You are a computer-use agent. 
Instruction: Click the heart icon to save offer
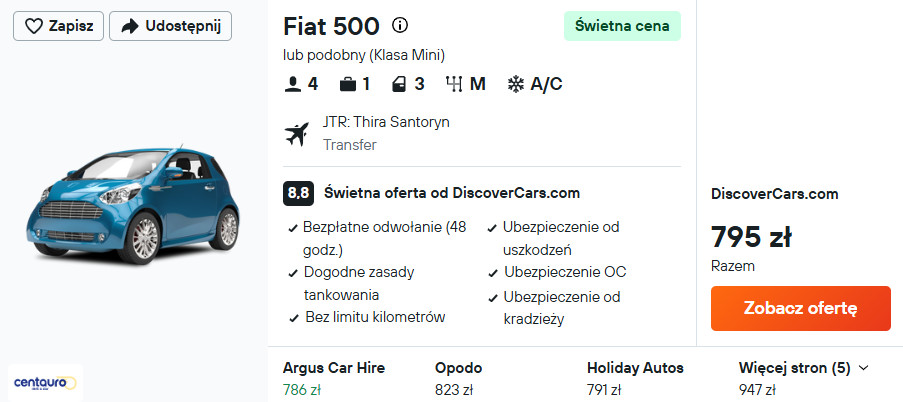click(x=34, y=26)
